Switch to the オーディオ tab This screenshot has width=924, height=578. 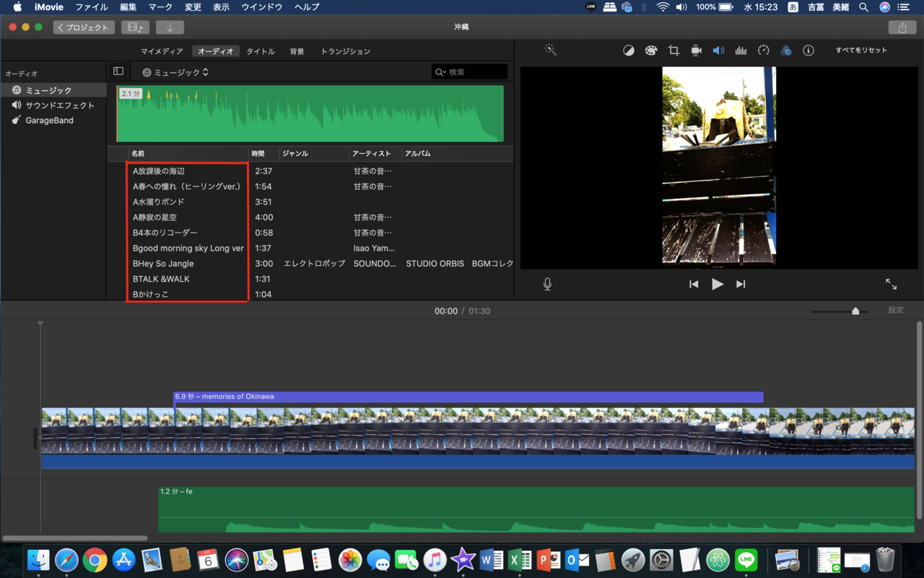pyautogui.click(x=216, y=51)
